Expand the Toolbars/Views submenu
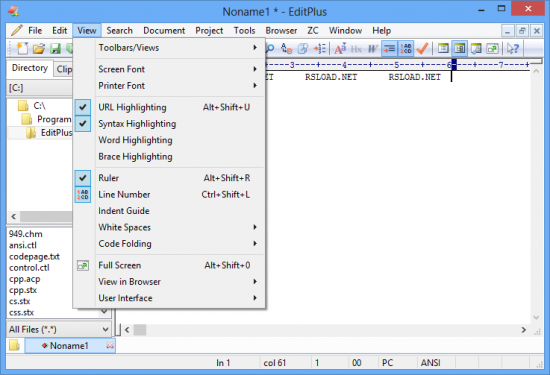This screenshot has height=375, width=550. pos(170,48)
